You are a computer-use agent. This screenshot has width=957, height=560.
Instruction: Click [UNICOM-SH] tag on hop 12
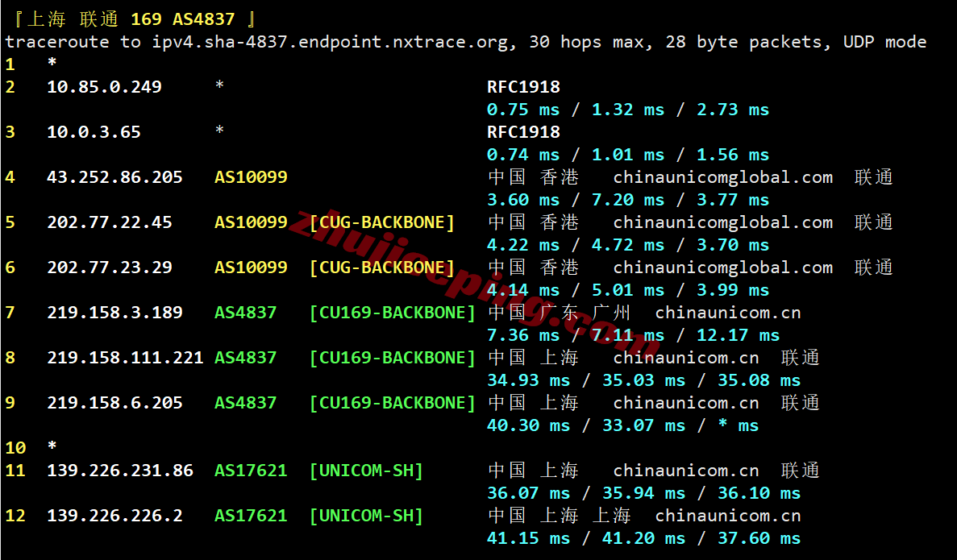click(366, 516)
